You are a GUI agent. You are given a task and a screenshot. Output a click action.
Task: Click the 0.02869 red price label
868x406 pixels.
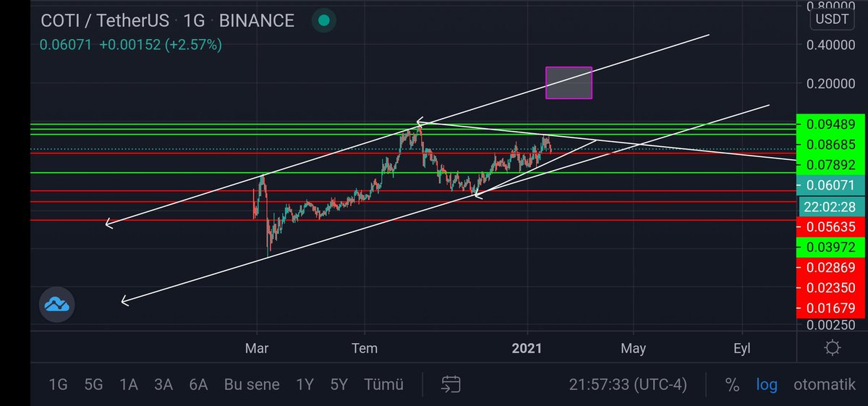[830, 268]
